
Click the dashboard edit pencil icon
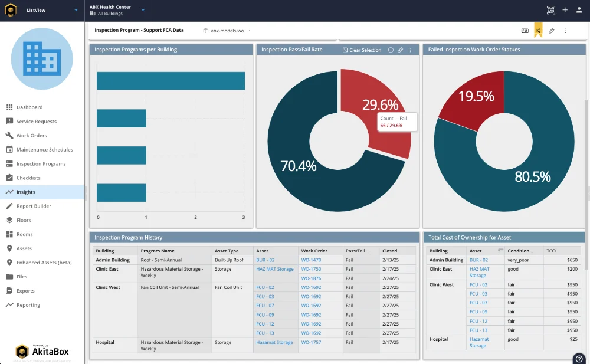[552, 31]
